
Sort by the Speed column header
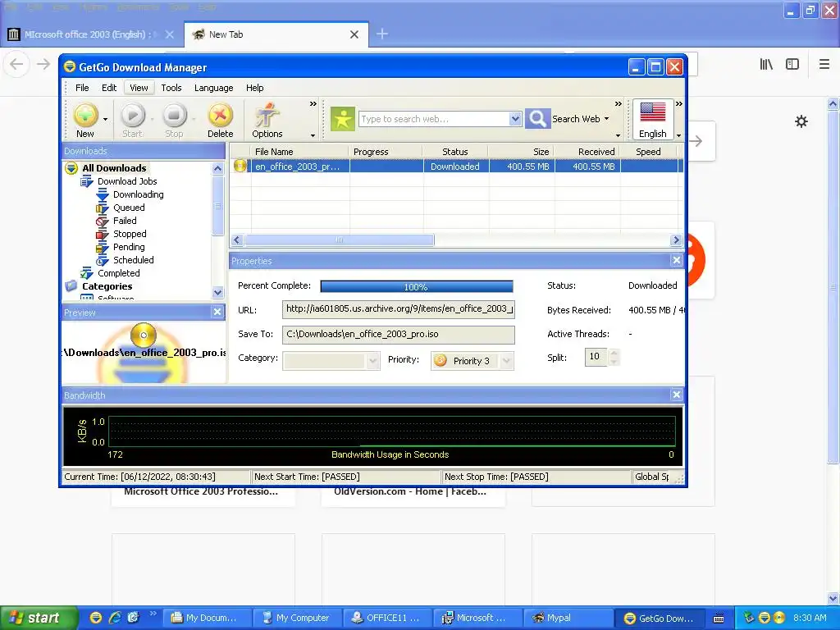point(649,152)
